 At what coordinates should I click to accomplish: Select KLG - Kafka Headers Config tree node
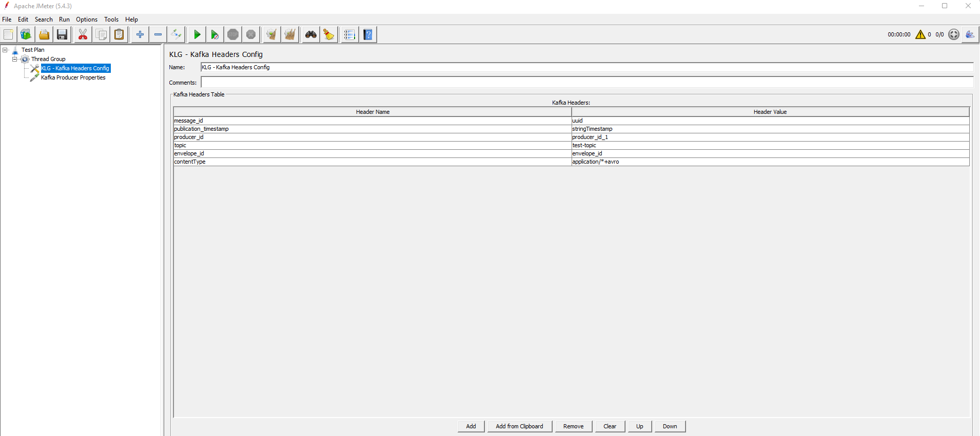point(75,68)
